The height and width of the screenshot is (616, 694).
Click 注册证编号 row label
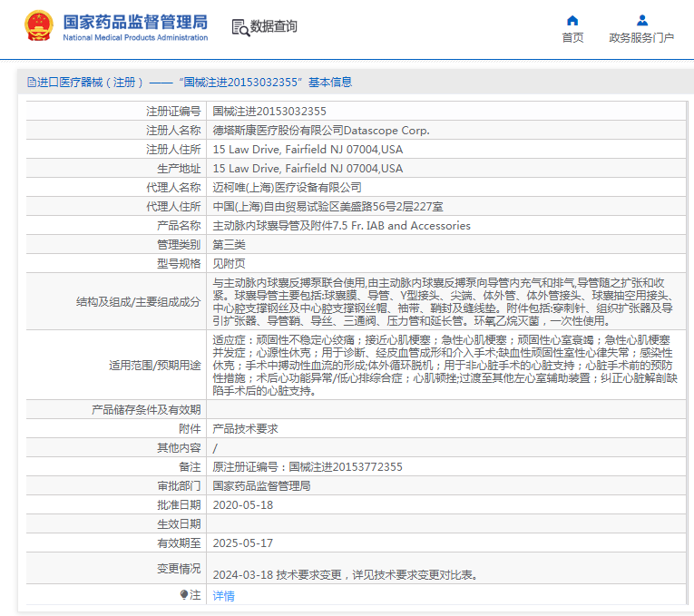click(x=173, y=111)
